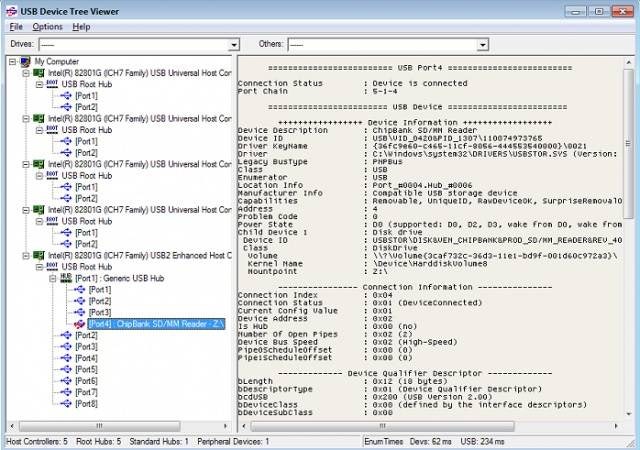The height and width of the screenshot is (450, 640).
Task: Open the Drives dropdown list
Action: coord(234,45)
